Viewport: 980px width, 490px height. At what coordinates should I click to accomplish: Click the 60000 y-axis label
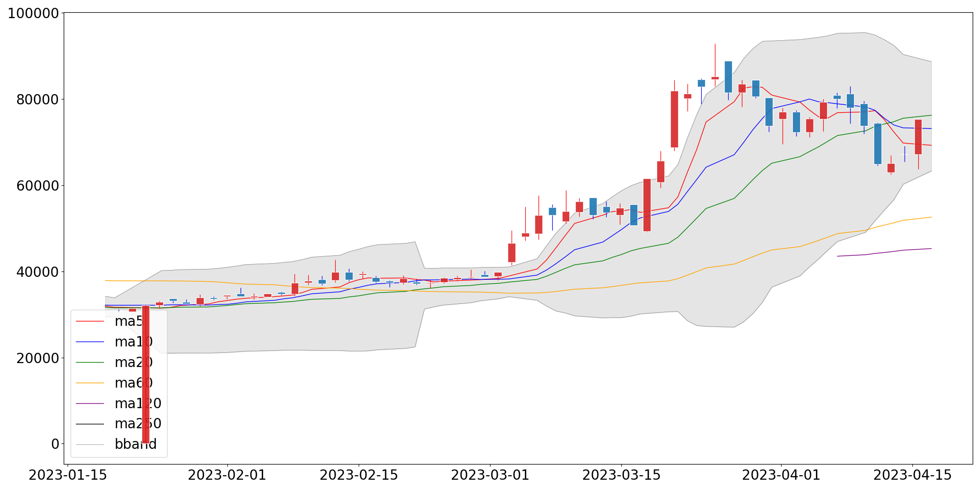pos(38,186)
